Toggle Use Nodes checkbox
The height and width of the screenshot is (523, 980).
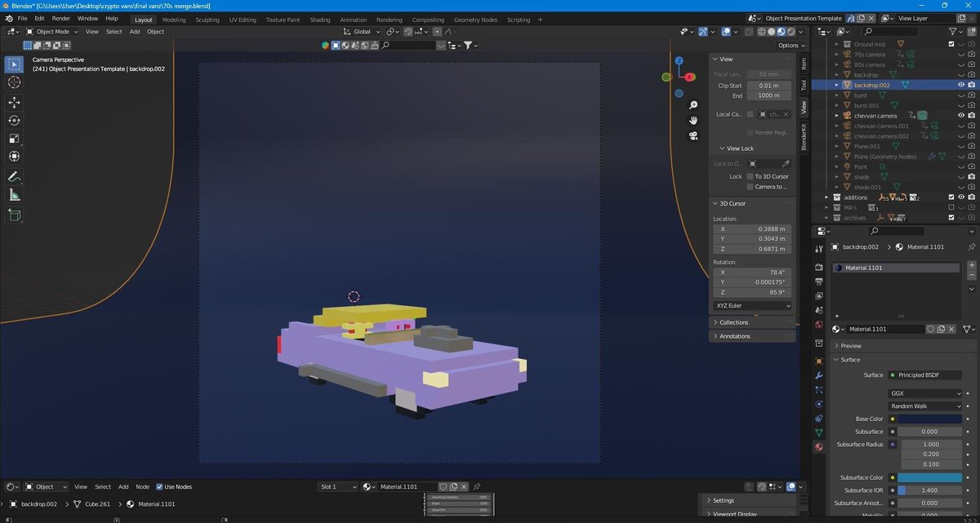pyautogui.click(x=159, y=487)
